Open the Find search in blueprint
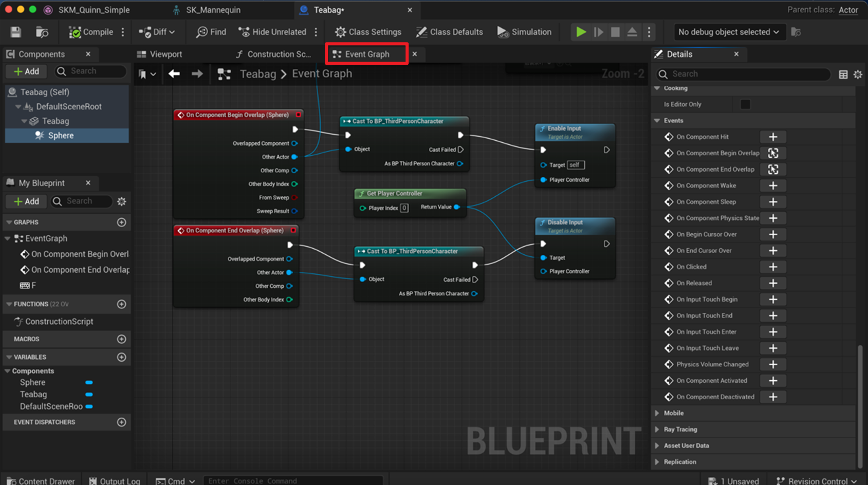This screenshot has height=485, width=868. 210,32
